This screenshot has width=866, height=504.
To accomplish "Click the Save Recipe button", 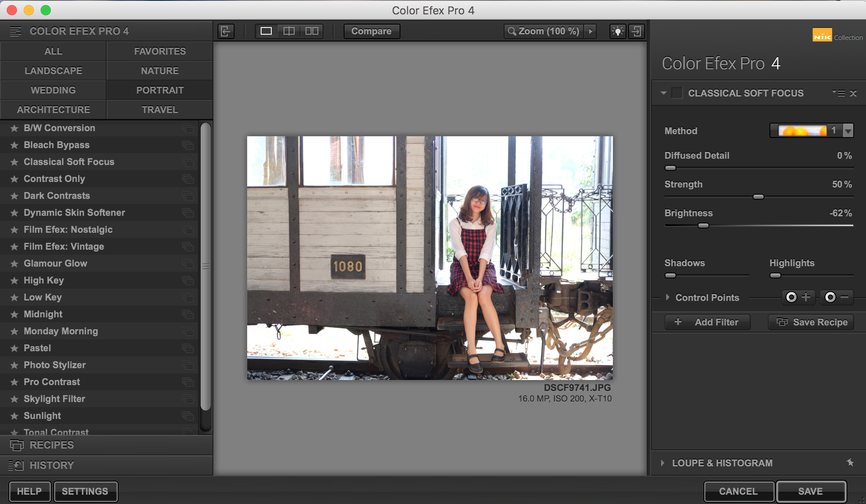I will (x=811, y=322).
